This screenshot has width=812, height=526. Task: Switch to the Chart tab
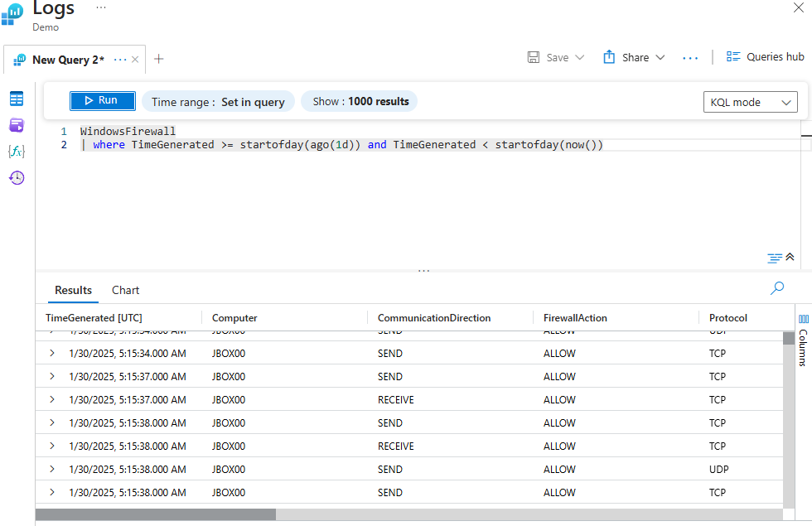point(125,291)
